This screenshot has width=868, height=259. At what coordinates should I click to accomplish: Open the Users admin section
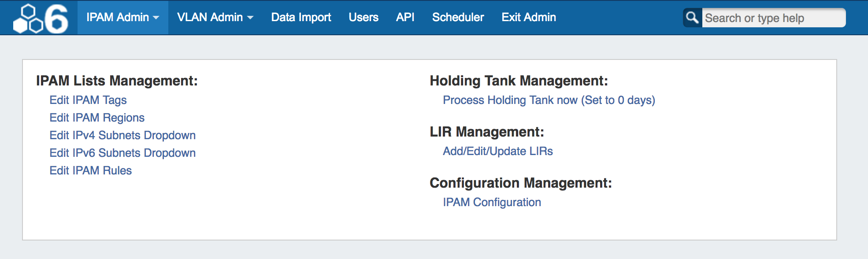[x=364, y=17]
